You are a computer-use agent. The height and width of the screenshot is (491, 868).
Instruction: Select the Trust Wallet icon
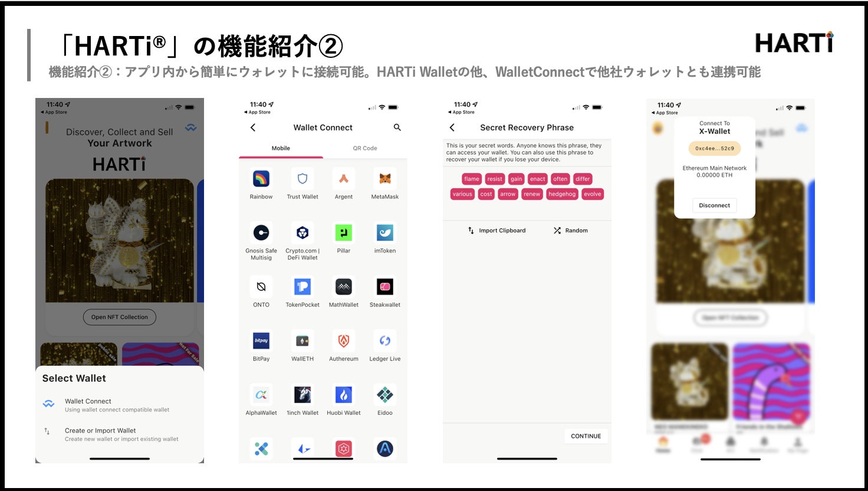303,179
